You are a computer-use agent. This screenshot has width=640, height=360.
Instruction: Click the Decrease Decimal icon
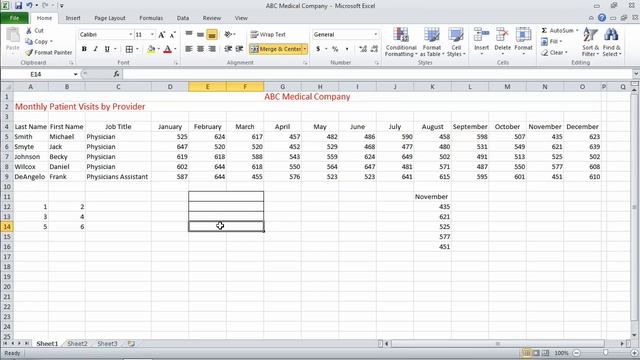(x=374, y=49)
